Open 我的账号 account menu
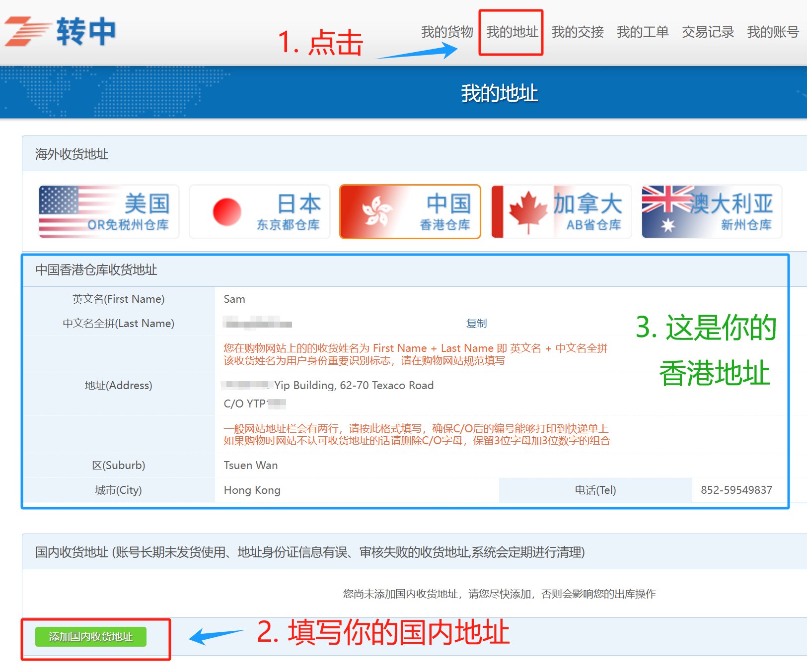The height and width of the screenshot is (672, 807). [x=773, y=32]
